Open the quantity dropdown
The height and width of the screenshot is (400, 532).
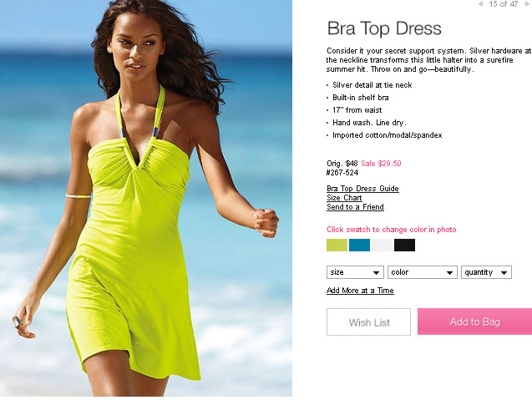[x=486, y=272]
